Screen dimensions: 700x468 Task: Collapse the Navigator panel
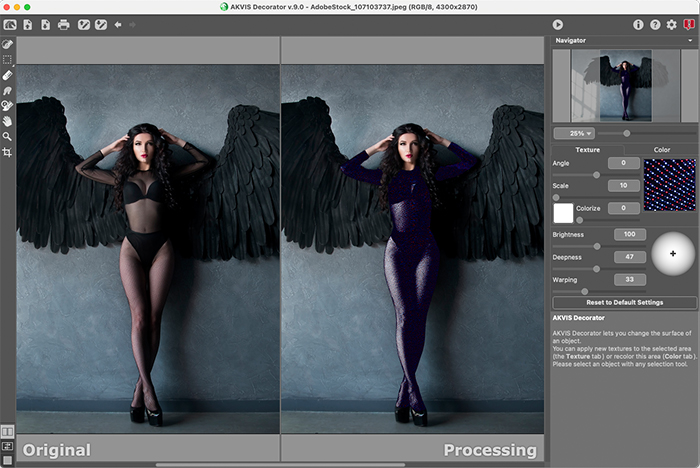tap(690, 41)
